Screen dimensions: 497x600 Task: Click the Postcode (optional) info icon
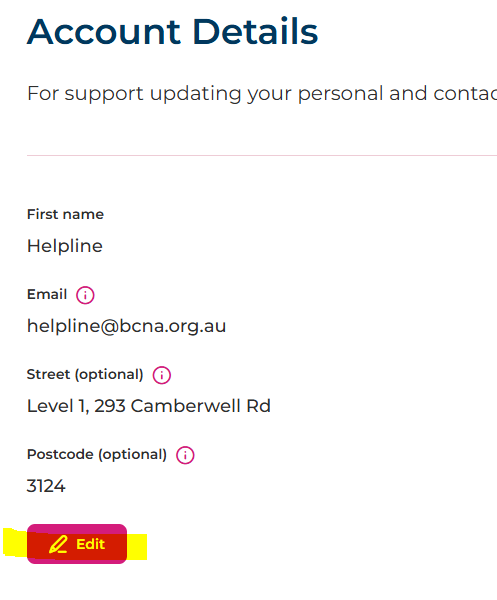185,455
